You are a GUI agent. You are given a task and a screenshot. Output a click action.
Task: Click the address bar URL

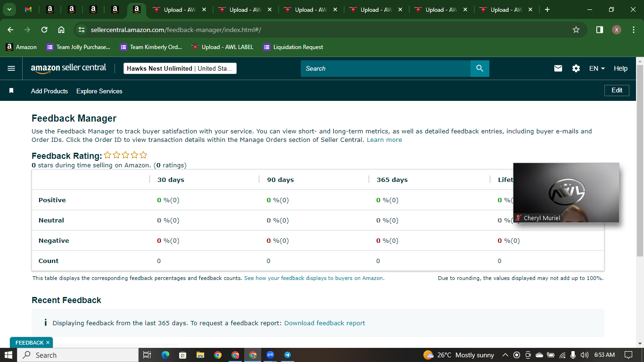(x=176, y=30)
